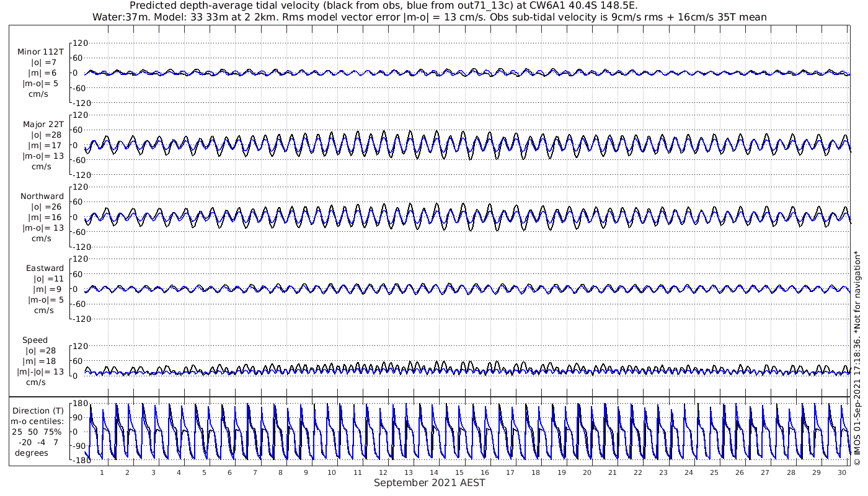
Task: Click day '13' on the date axis
Action: coord(409,472)
